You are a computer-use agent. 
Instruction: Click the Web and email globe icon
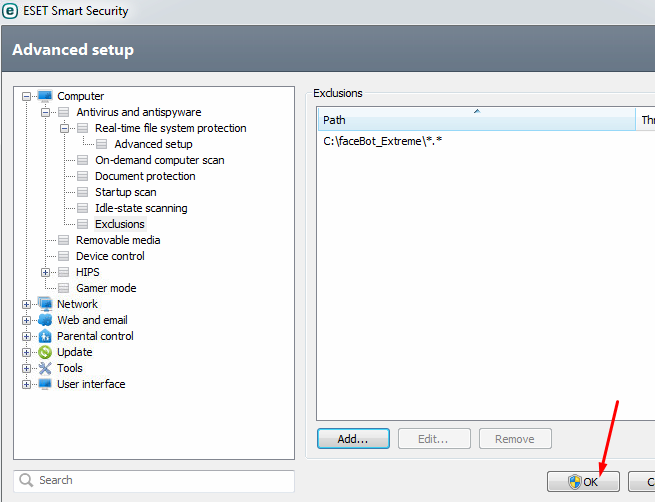[45, 320]
